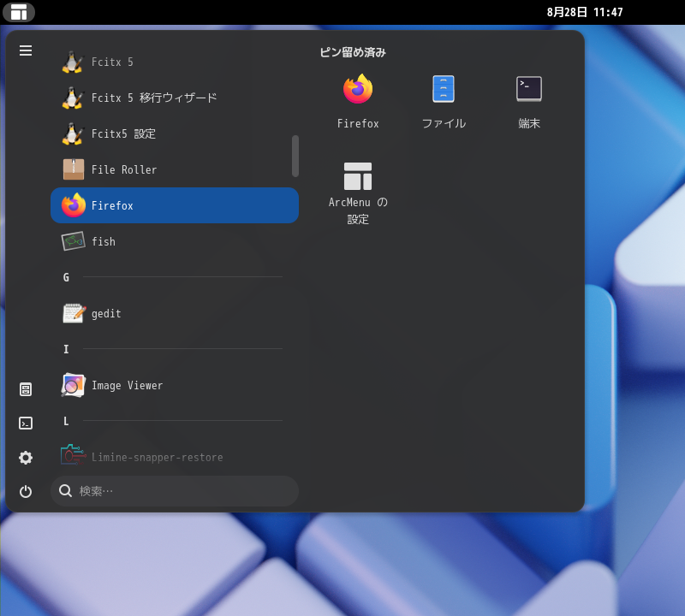Click the ピン留め済み heading
Screen dimensions: 685x616
(353, 52)
